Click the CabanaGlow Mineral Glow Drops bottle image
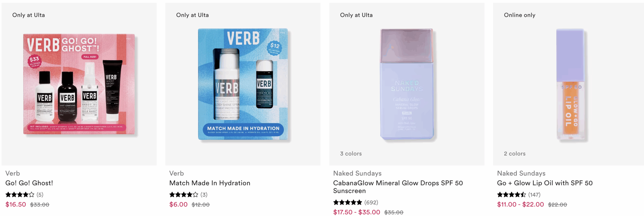Viewport: 644px width, 216px height. [407, 84]
